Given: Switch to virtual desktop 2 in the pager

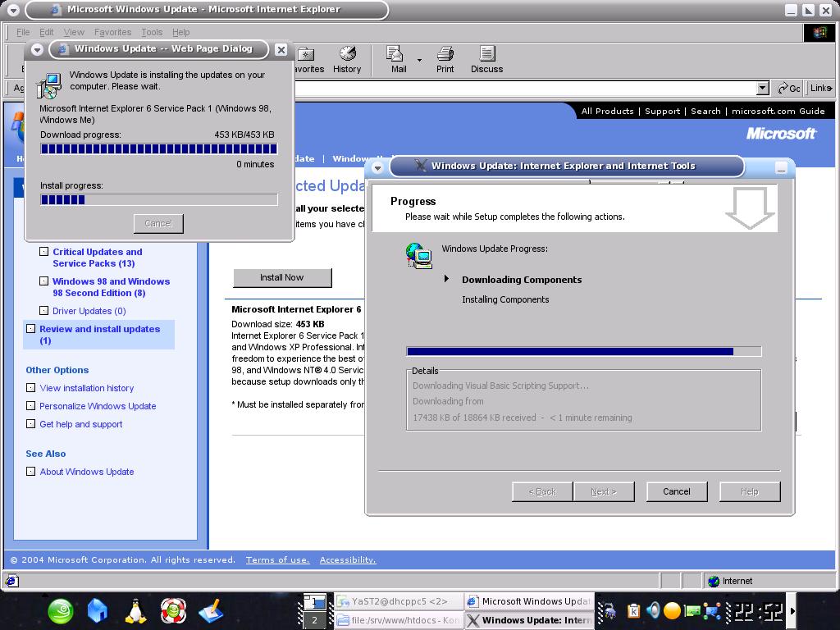Looking at the screenshot, I should (x=314, y=620).
